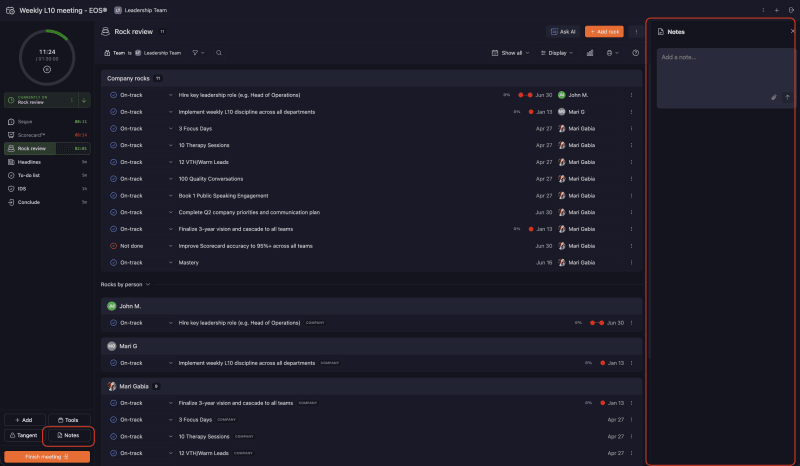Open the John M. person section header
800x466 pixels.
371,306
